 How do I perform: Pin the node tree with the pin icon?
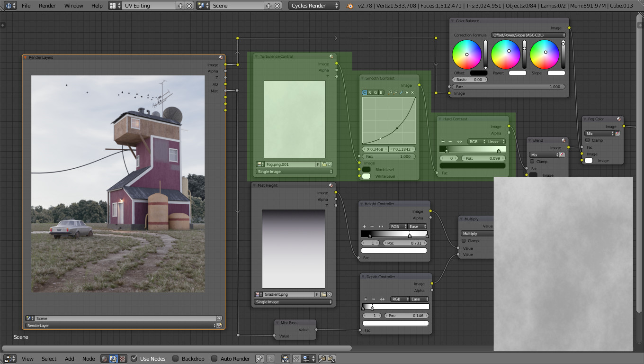pos(259,359)
